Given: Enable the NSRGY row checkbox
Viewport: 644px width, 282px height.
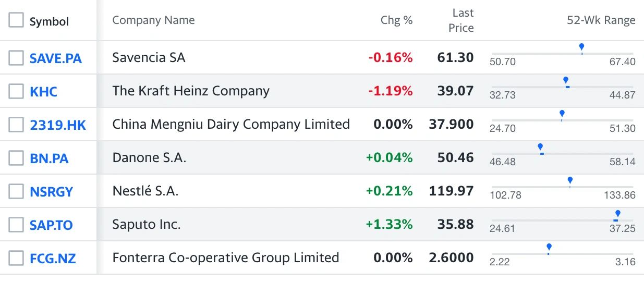Looking at the screenshot, I should [x=16, y=191].
